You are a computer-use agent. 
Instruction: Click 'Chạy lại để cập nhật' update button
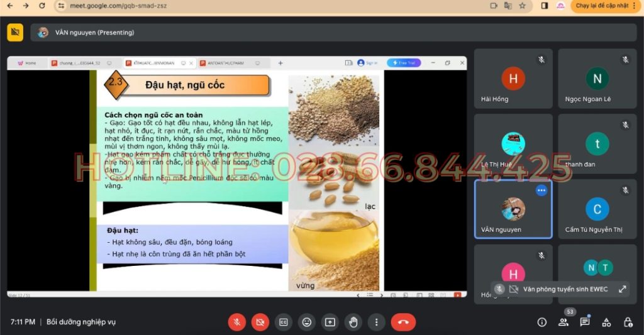(x=602, y=6)
